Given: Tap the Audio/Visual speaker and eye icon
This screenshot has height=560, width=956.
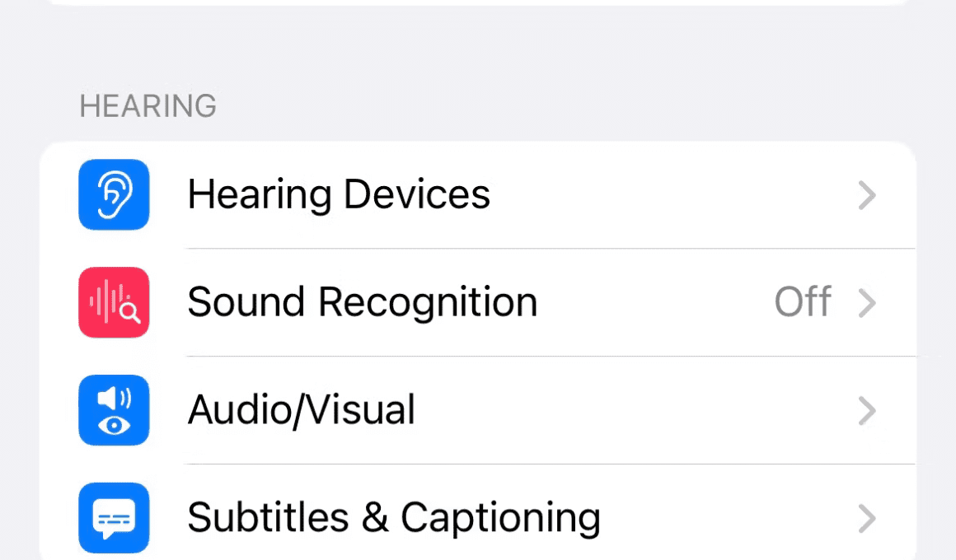Looking at the screenshot, I should 114,410.
